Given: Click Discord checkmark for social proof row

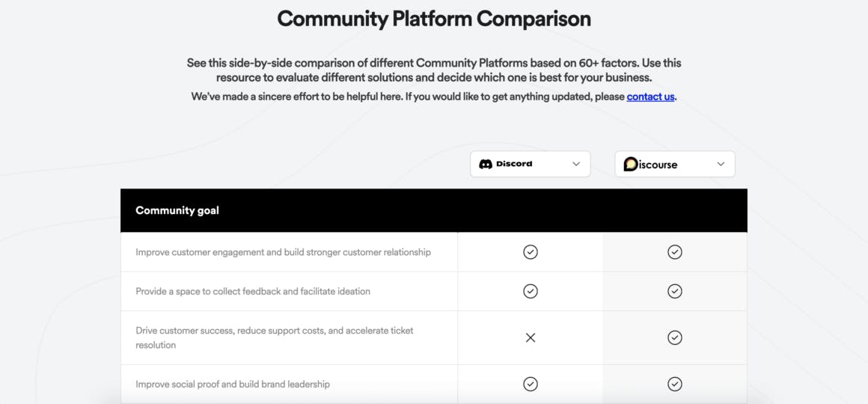Looking at the screenshot, I should (x=531, y=384).
